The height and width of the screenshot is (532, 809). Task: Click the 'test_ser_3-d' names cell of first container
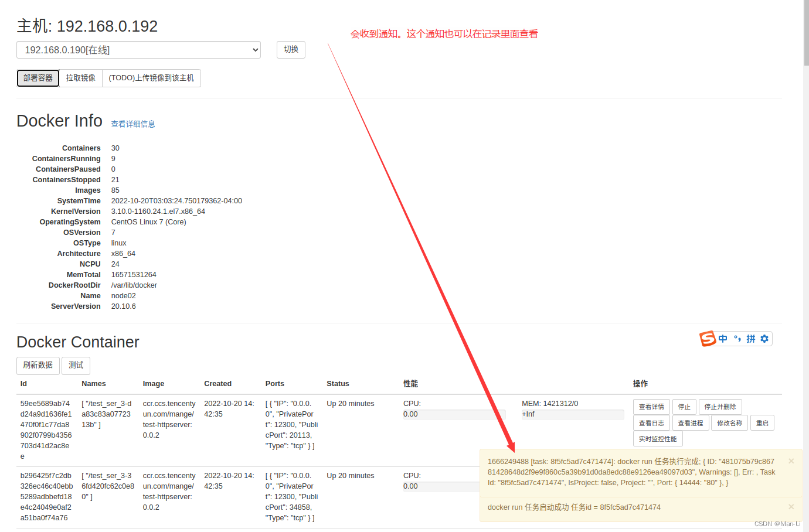pyautogui.click(x=107, y=414)
